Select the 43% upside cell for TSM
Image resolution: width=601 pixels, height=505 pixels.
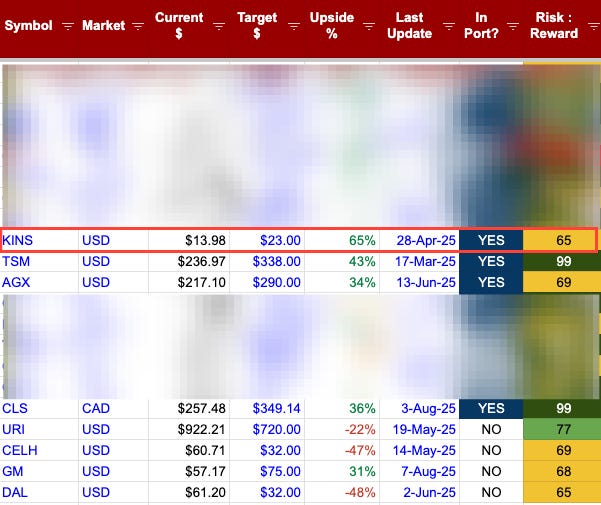pyautogui.click(x=342, y=262)
